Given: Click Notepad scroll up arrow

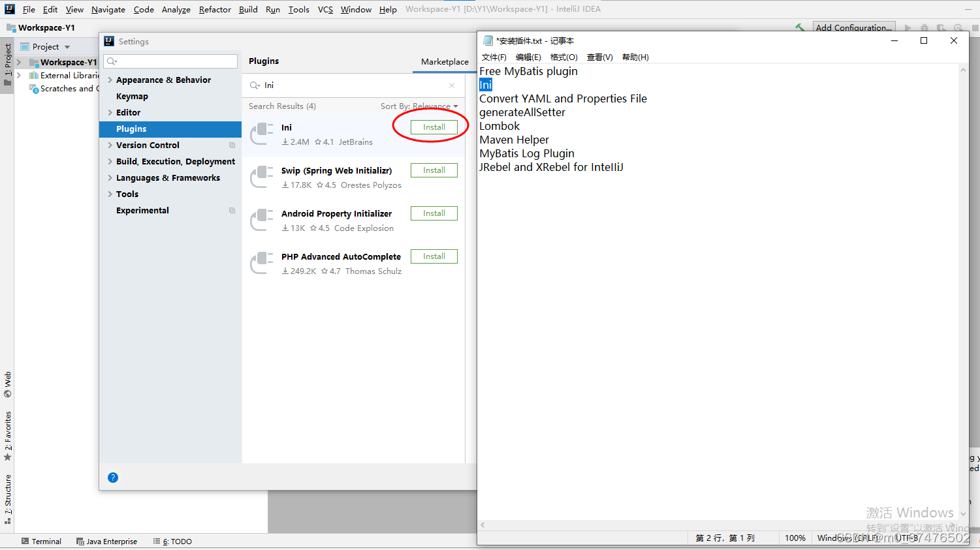Looking at the screenshot, I should pos(963,70).
